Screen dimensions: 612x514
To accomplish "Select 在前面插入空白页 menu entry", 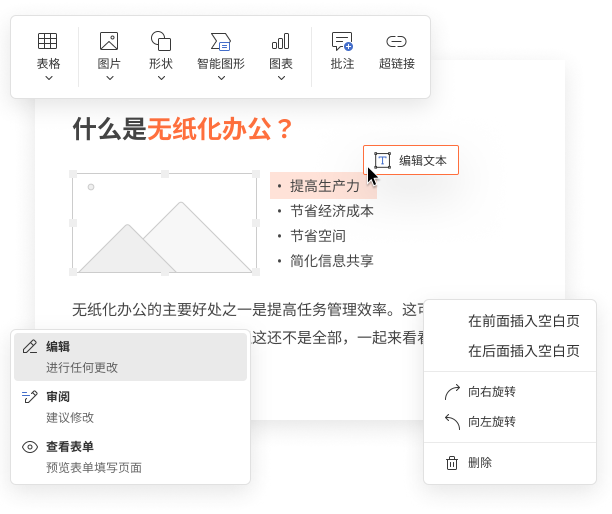I will (510, 321).
